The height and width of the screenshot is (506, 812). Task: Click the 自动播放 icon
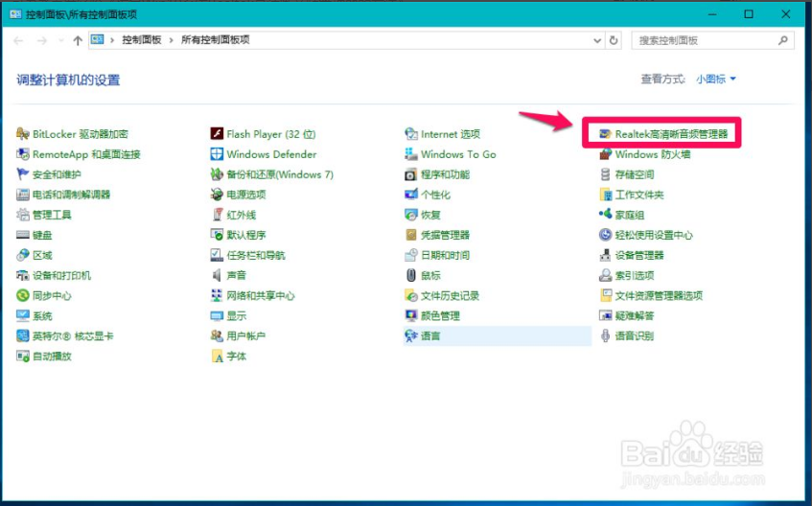tap(23, 356)
